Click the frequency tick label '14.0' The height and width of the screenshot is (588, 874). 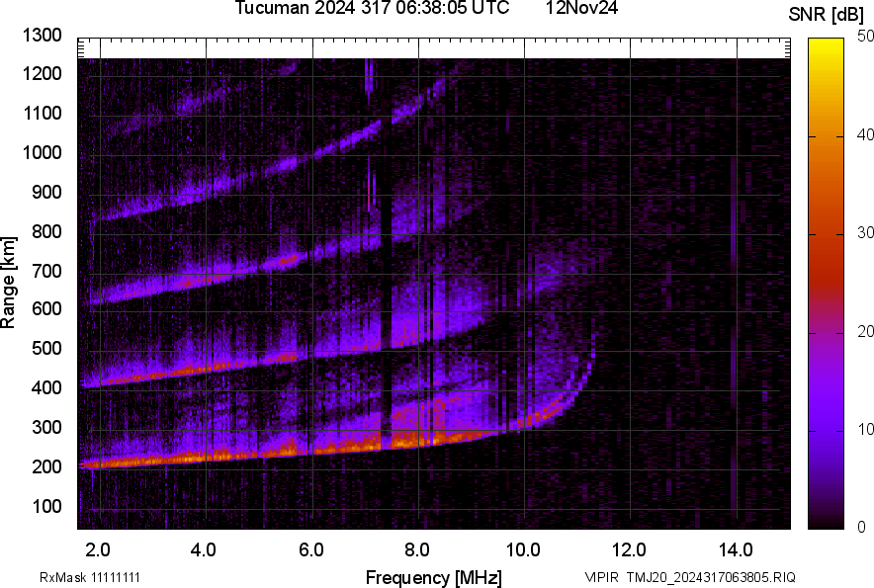[736, 550]
